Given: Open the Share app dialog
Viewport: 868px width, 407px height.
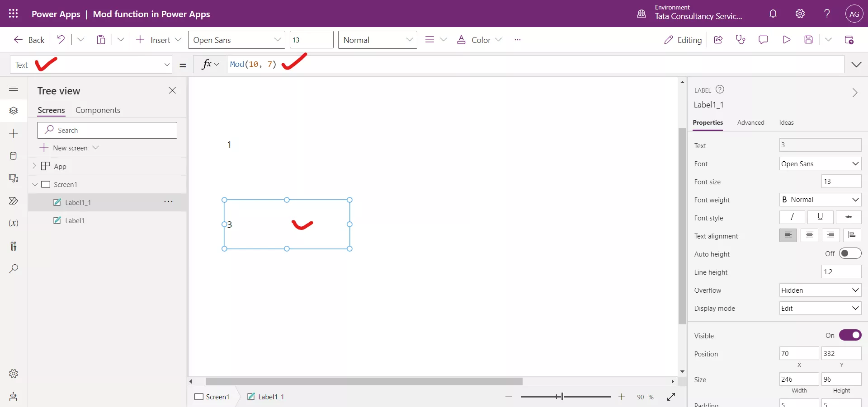Looking at the screenshot, I should [718, 40].
